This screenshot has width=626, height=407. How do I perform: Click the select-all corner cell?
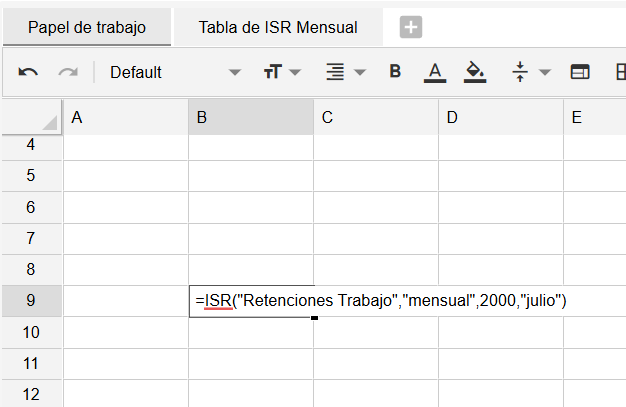click(31, 118)
